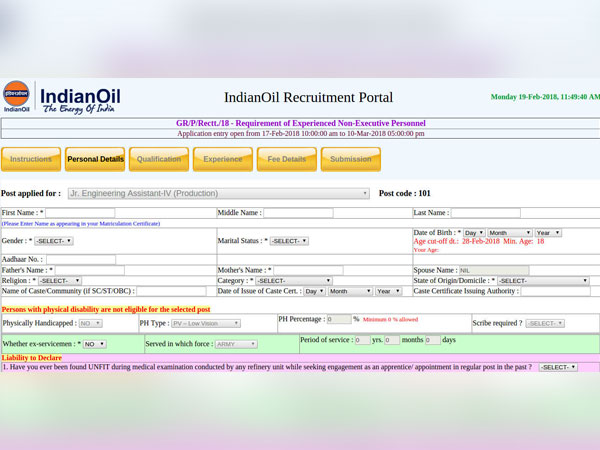Click the Your Age label

(426, 250)
